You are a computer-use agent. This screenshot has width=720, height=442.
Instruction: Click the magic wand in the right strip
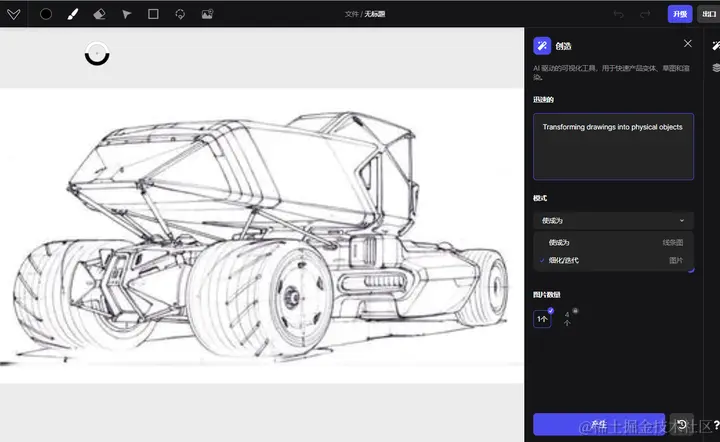tap(715, 45)
